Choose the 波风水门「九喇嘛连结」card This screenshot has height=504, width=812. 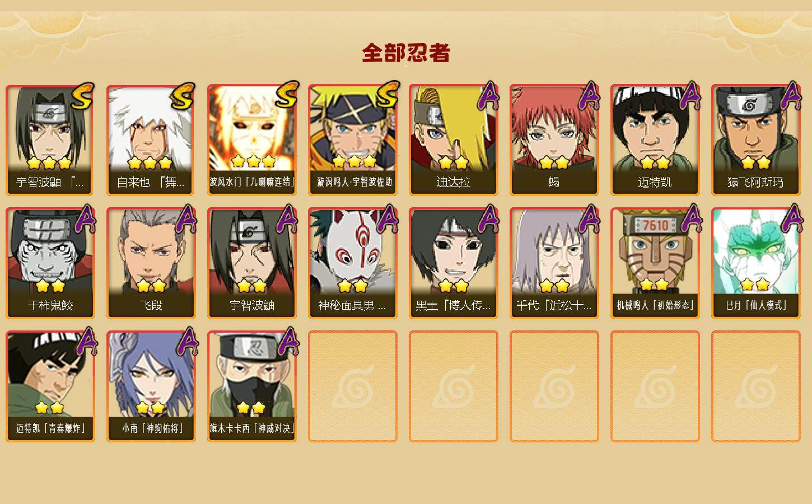tap(252, 140)
